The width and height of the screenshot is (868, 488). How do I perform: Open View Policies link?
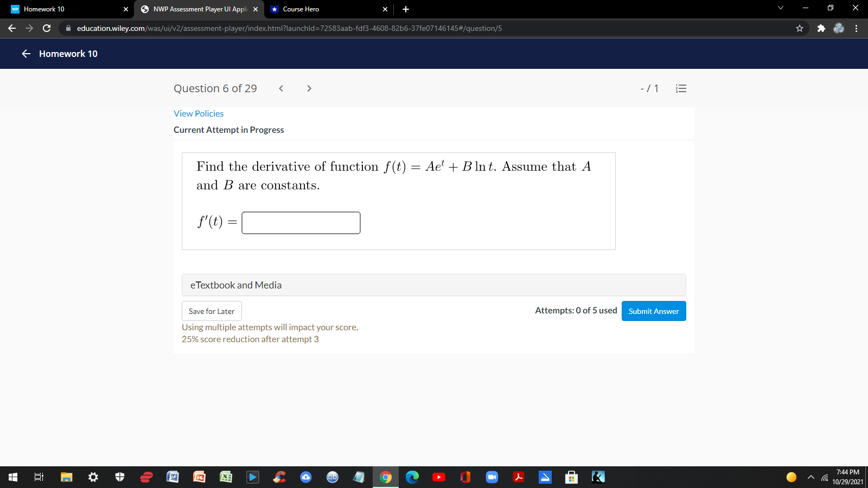199,113
